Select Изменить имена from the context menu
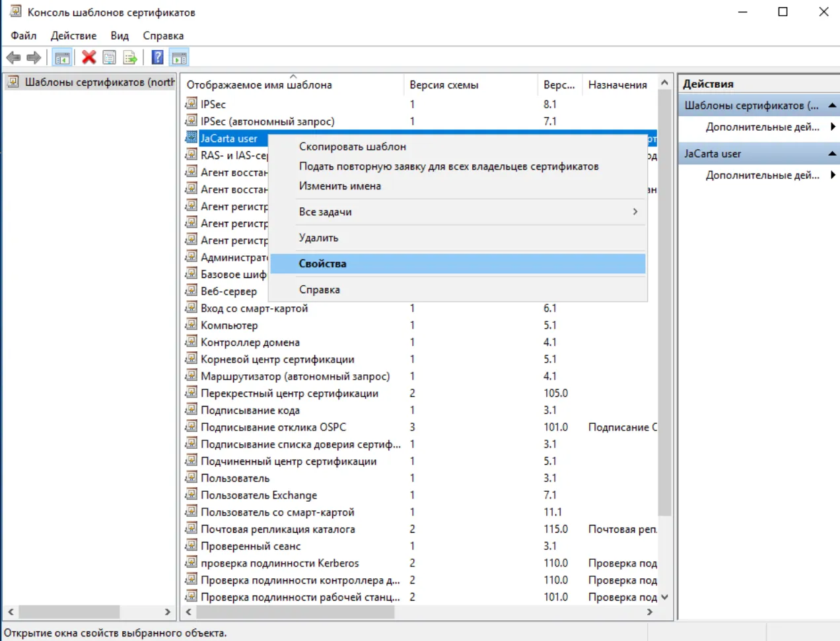840x641 pixels. pyautogui.click(x=458, y=186)
